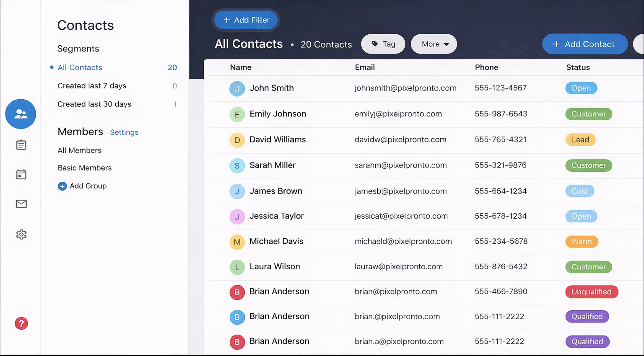Click the red help question mark icon

[21, 323]
